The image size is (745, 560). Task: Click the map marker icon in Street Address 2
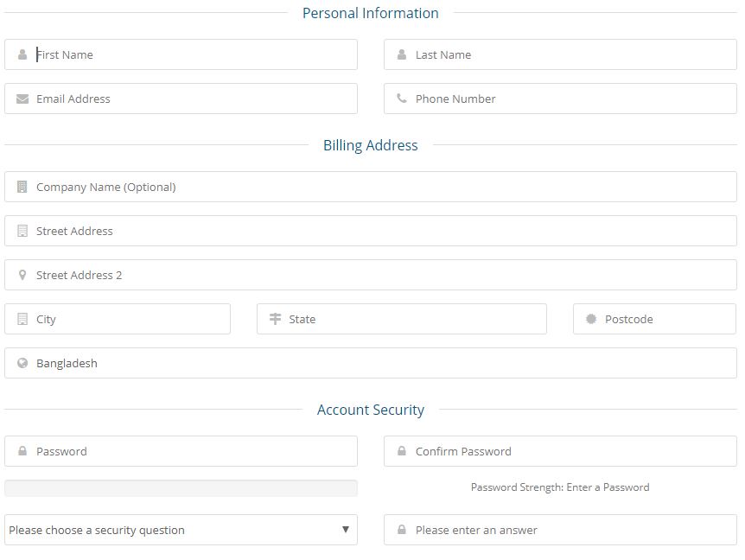coord(22,275)
